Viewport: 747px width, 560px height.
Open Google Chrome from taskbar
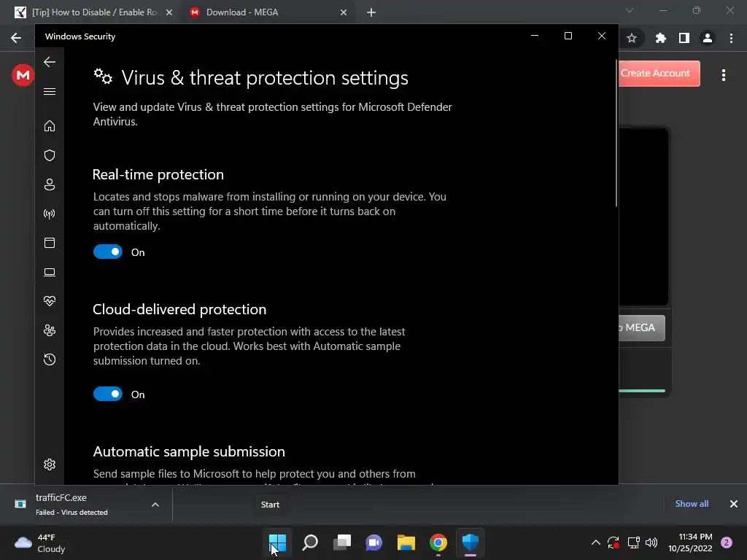[438, 542]
